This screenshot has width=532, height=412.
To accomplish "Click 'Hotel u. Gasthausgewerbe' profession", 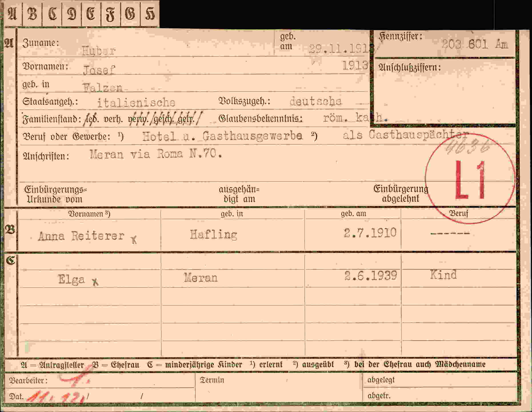I will tap(222, 136).
